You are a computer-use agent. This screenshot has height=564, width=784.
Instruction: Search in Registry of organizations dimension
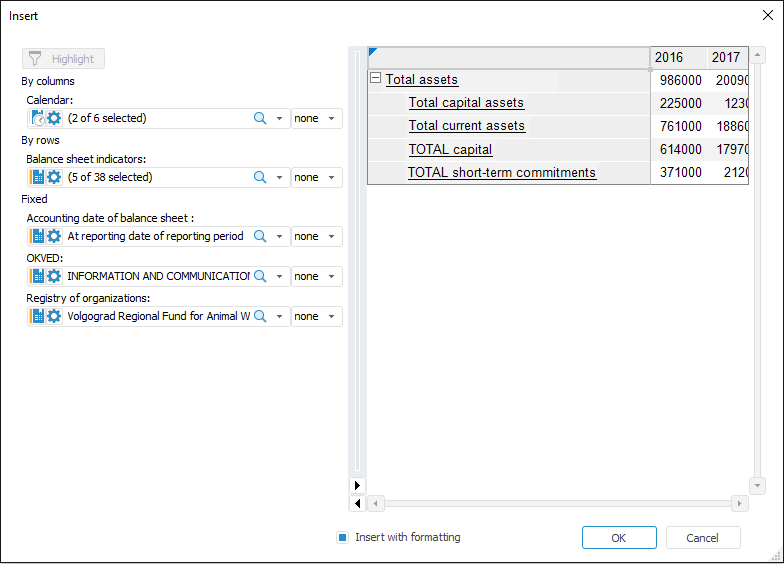click(x=260, y=316)
